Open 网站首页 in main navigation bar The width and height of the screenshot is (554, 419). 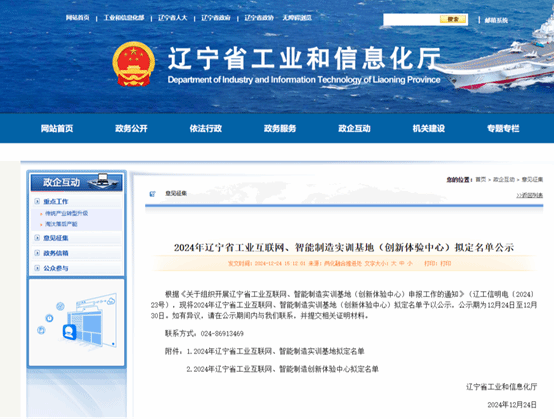tap(57, 129)
